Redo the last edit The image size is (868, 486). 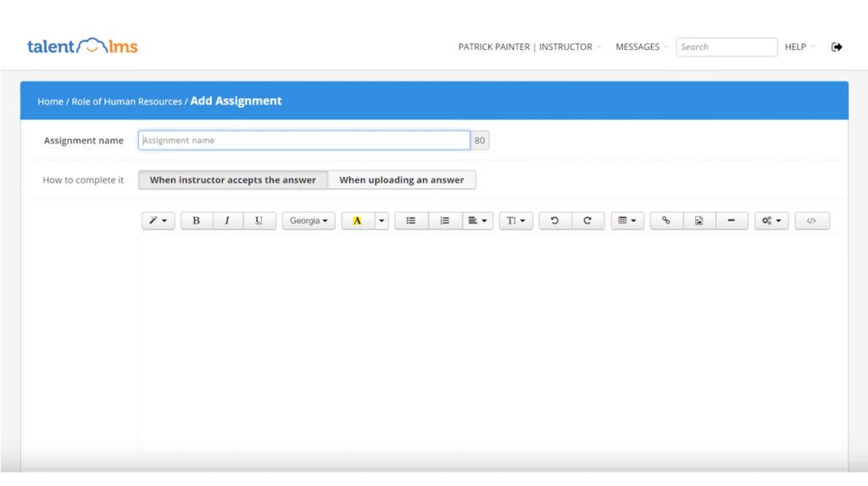pyautogui.click(x=587, y=221)
